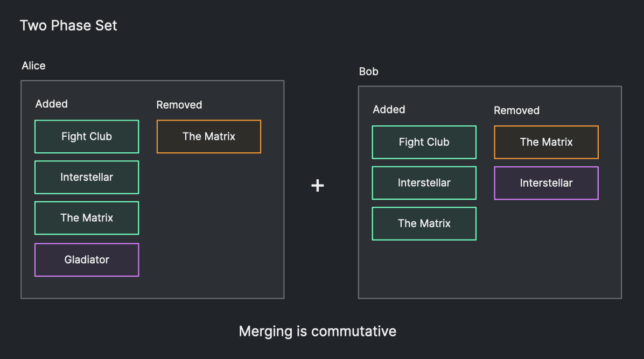Select The Matrix in Bob's Removed column
Image resolution: width=644 pixels, height=359 pixels.
546,142
